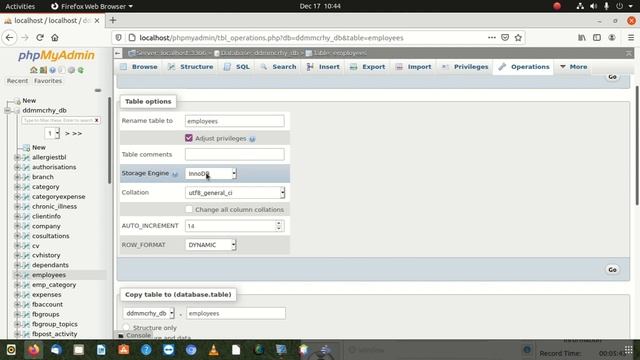640x360 pixels.
Task: Open copy-to database ddmmcrhy_db dropdown
Action: point(149,313)
